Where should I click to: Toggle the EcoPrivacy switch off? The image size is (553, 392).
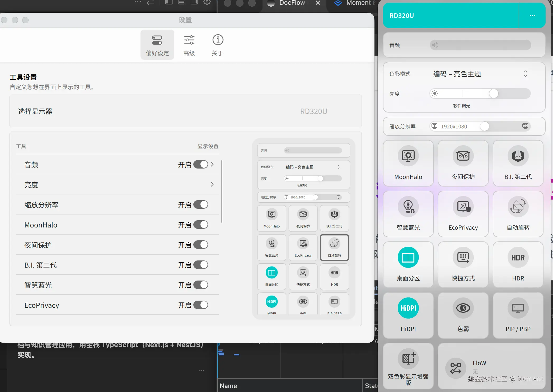tap(201, 305)
